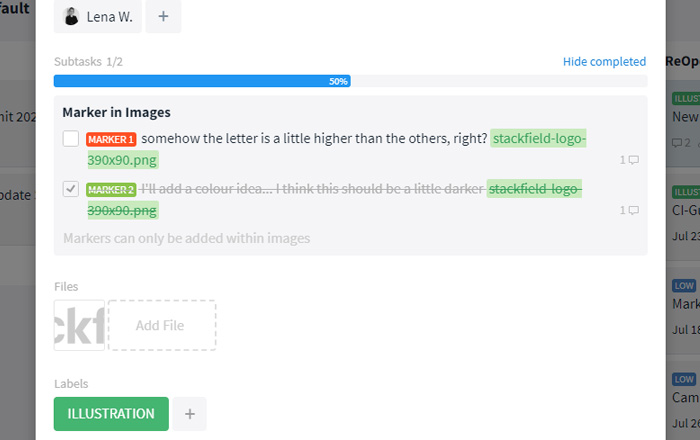This screenshot has height=440, width=700.
Task: Uncheck the completed Marker 2 subtask checkbox
Action: [x=71, y=189]
